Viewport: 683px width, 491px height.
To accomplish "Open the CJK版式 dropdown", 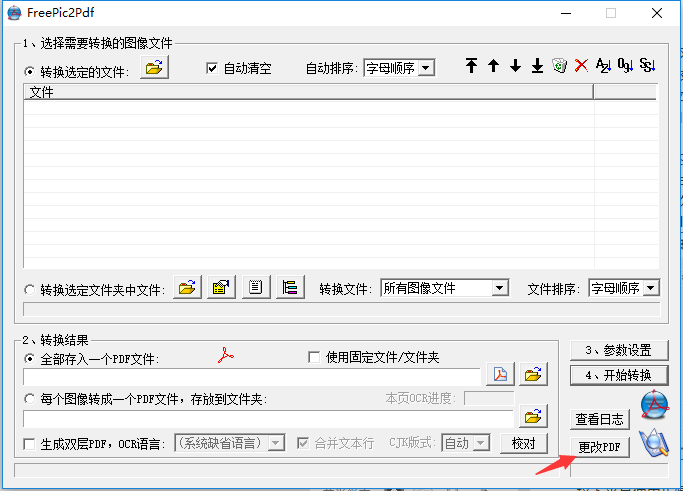I will coord(466,443).
